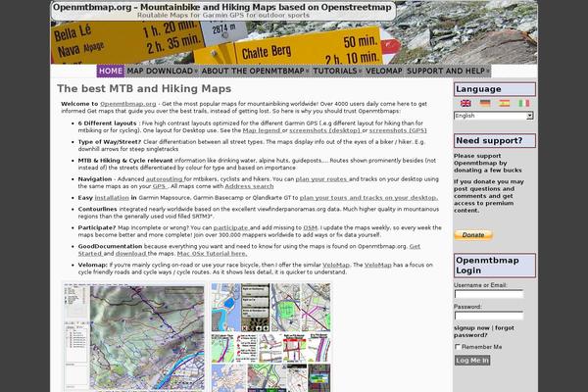Follow the GPS link under Navigation
The width and height of the screenshot is (588, 392).
coord(160,186)
